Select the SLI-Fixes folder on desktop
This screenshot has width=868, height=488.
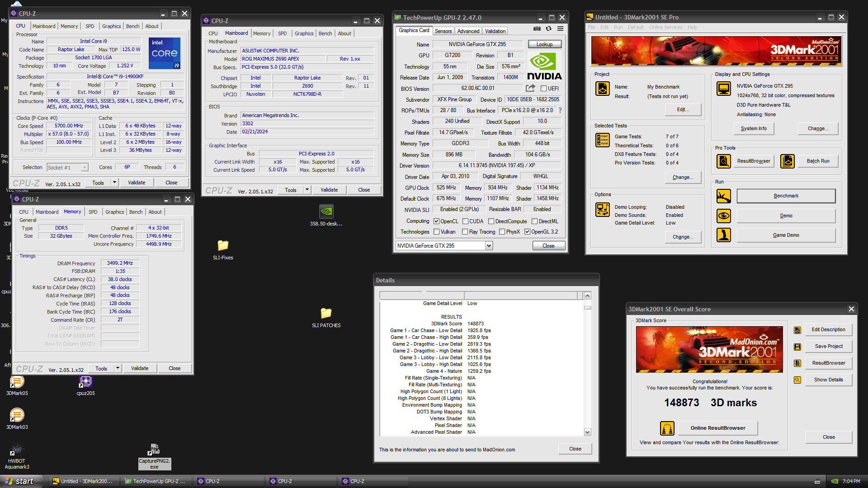point(223,250)
